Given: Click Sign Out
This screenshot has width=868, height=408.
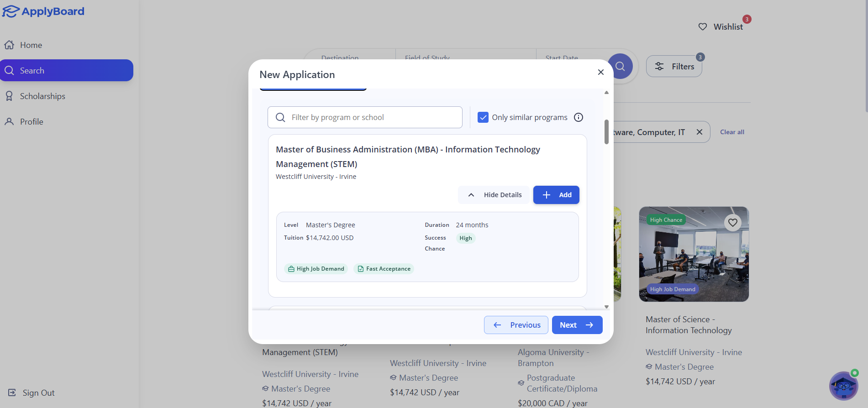Looking at the screenshot, I should (x=31, y=393).
